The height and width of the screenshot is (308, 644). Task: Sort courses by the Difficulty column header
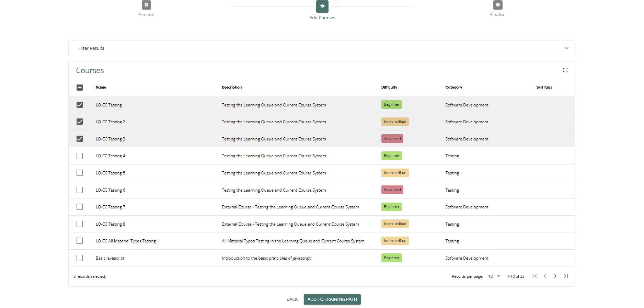pyautogui.click(x=389, y=87)
